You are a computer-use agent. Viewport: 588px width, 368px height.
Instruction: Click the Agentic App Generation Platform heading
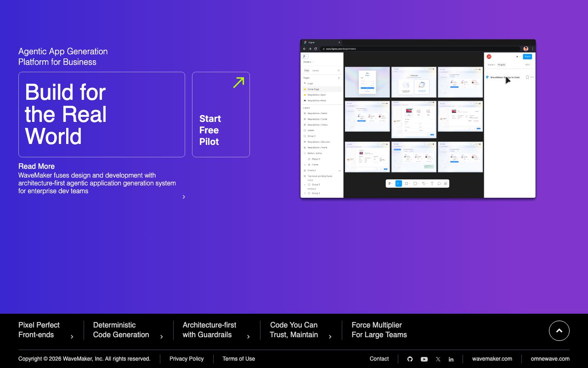tap(63, 57)
